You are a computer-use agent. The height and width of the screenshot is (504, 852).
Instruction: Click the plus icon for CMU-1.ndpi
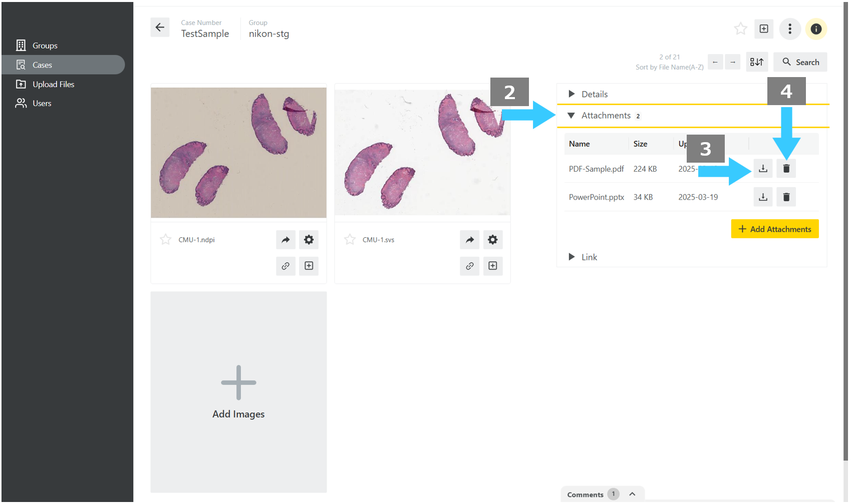[x=309, y=266]
